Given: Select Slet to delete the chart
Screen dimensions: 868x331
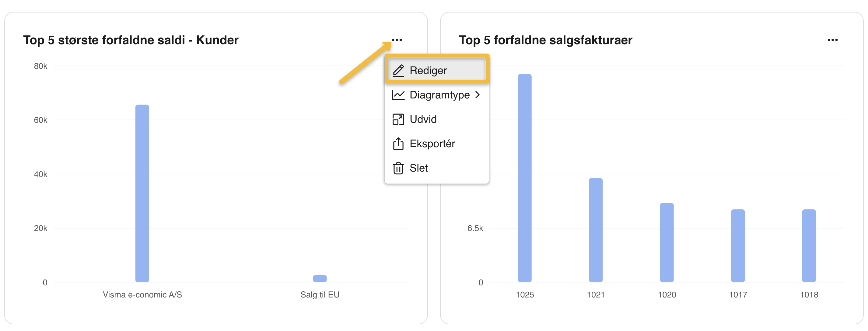Looking at the screenshot, I should coord(418,168).
